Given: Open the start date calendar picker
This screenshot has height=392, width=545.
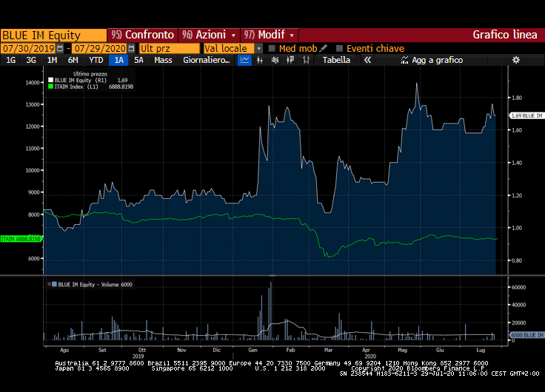Looking at the screenshot, I should 60,48.
